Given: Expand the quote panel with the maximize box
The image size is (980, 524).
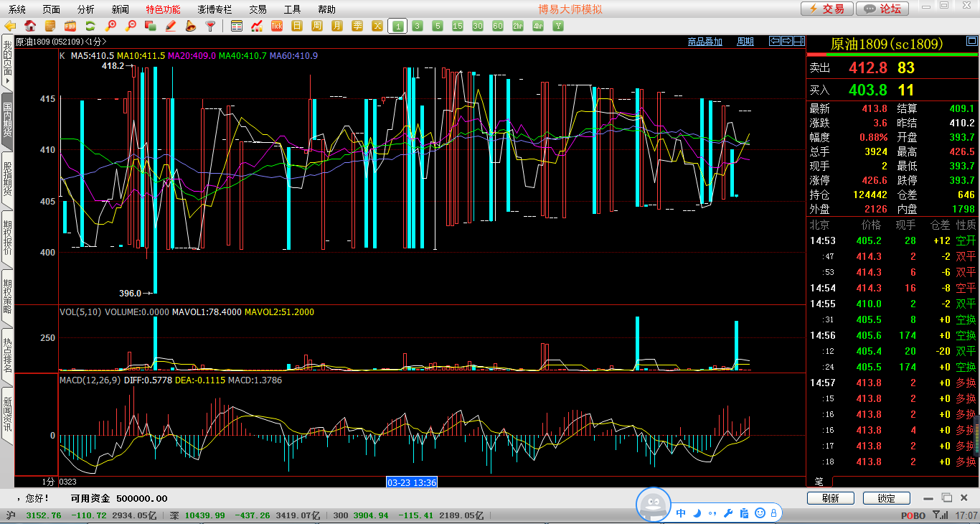Looking at the screenshot, I should tap(971, 41).
